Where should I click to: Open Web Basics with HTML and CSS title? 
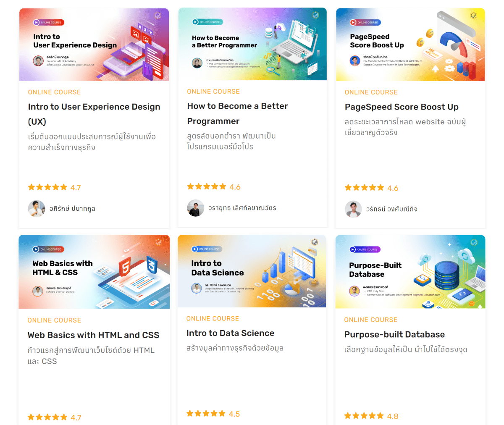pyautogui.click(x=93, y=335)
